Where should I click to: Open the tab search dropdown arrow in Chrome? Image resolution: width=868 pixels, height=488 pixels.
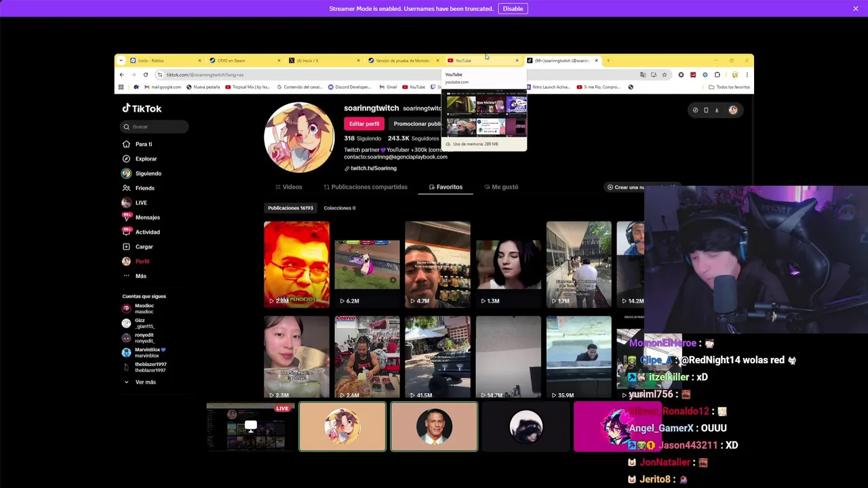pos(121,60)
